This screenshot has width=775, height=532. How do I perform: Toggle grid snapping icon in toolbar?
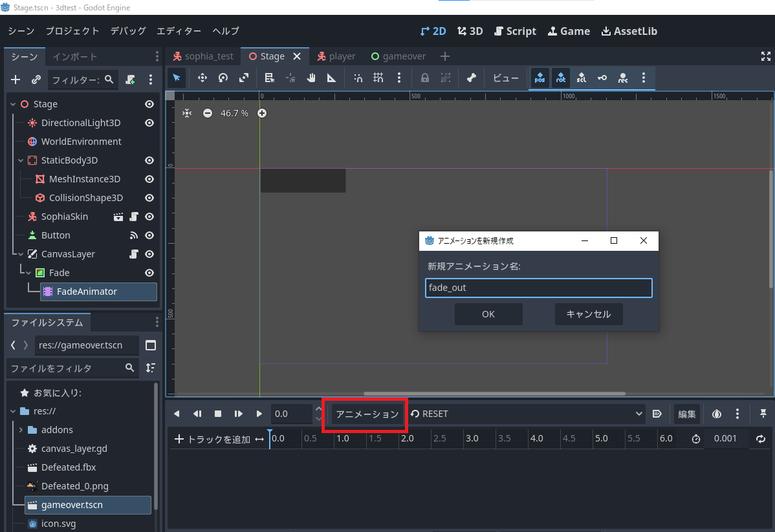pos(378,78)
